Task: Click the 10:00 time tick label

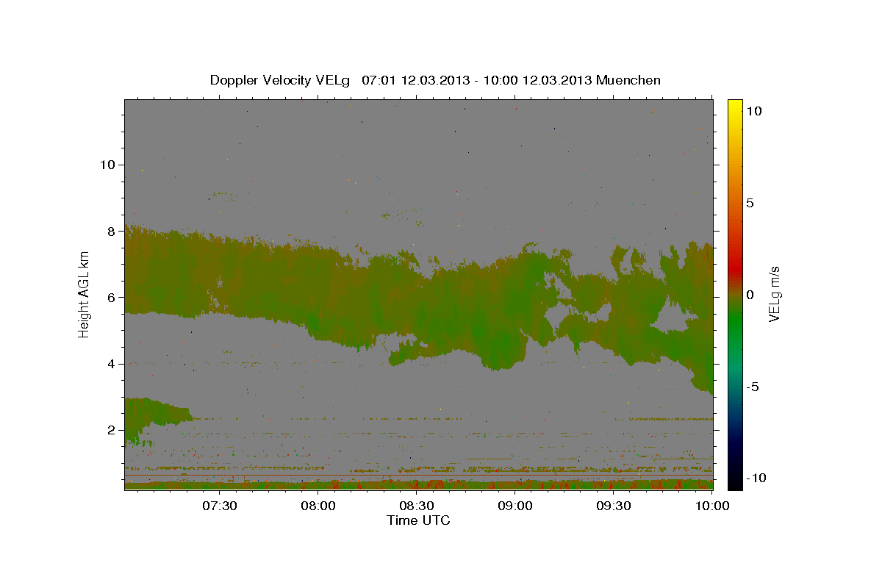Action: pyautogui.click(x=712, y=506)
